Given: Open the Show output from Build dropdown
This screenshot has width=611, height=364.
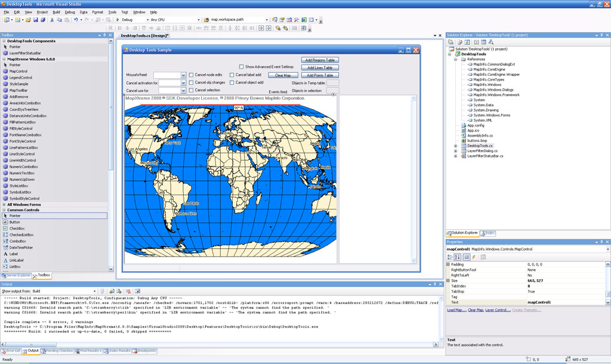Looking at the screenshot, I should pyautogui.click(x=94, y=291).
